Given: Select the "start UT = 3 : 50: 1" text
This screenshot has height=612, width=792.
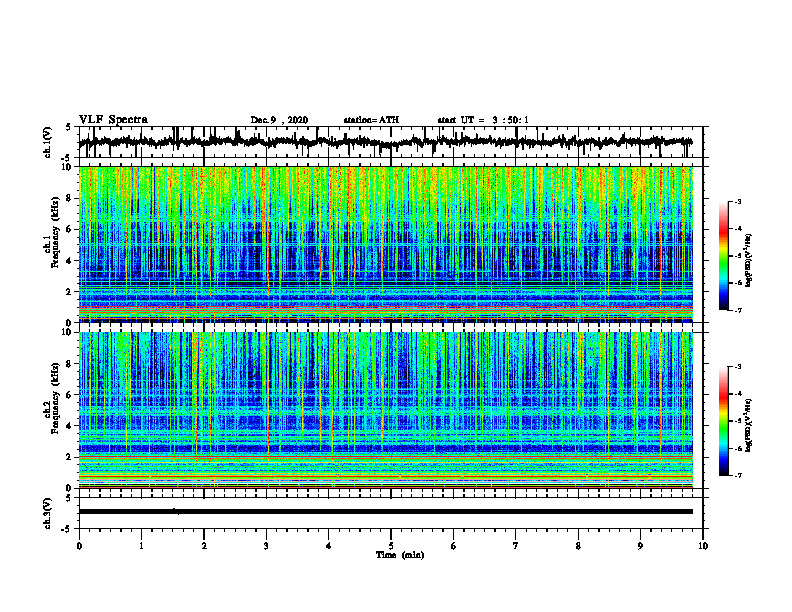Looking at the screenshot, I should tap(483, 120).
